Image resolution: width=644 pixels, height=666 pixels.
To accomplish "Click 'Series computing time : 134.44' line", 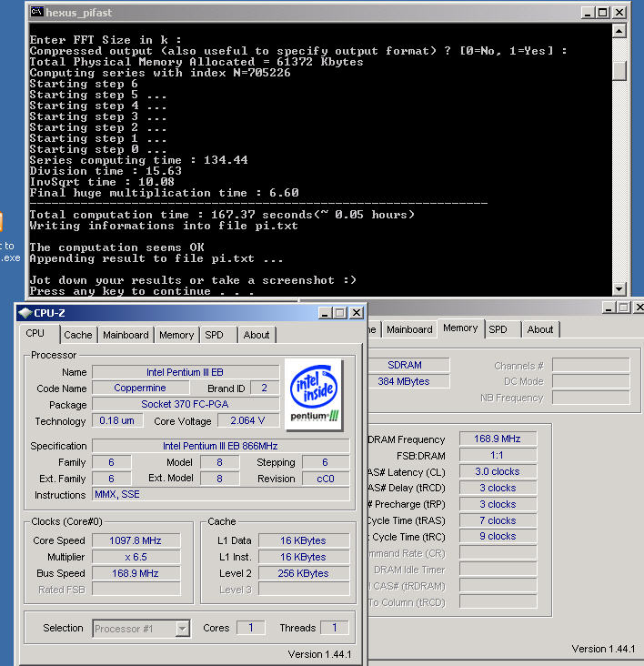I will [138, 160].
